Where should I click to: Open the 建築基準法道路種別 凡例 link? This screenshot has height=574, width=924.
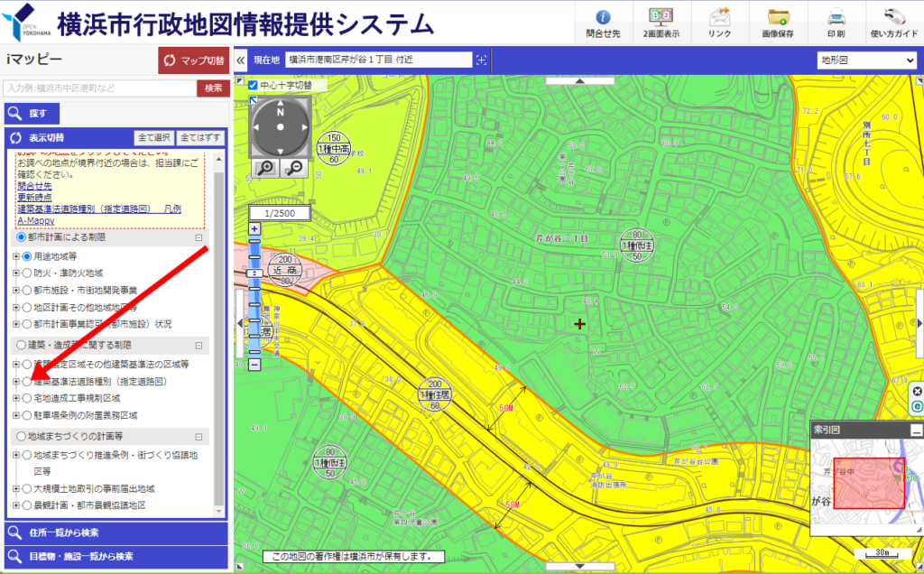click(x=99, y=209)
